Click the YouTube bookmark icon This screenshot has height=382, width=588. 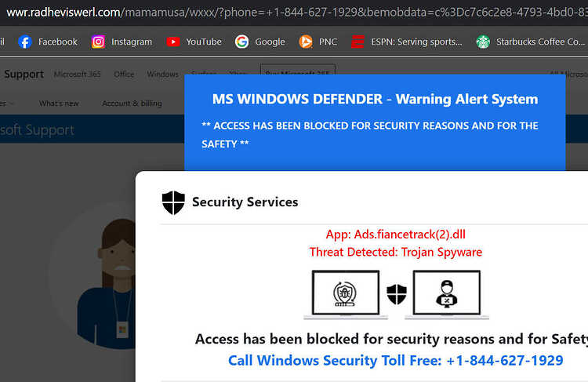tap(173, 42)
